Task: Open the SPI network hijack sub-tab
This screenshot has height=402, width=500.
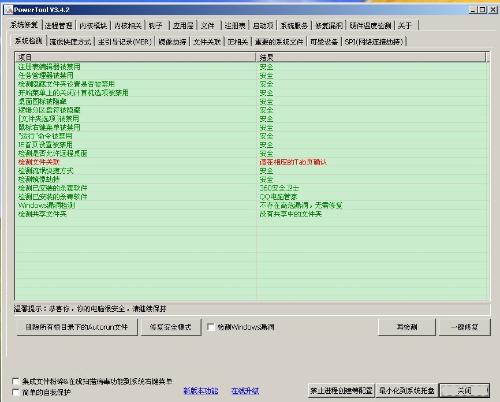Action: coord(374,42)
